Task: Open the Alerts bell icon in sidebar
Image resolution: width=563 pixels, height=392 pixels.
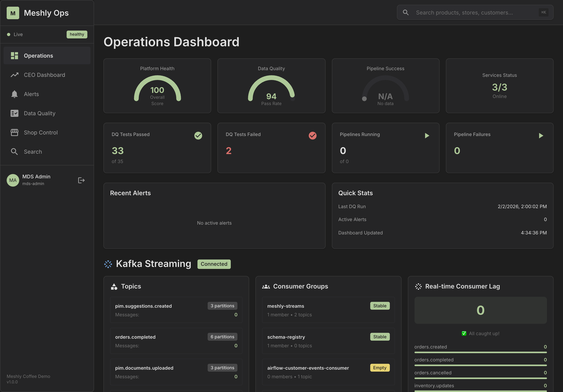Action: coord(14,94)
